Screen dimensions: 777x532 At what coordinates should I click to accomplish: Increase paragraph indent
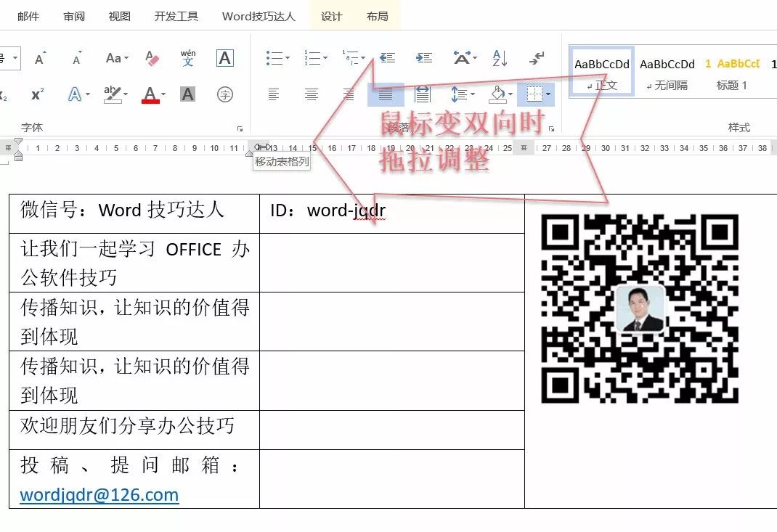[423, 58]
